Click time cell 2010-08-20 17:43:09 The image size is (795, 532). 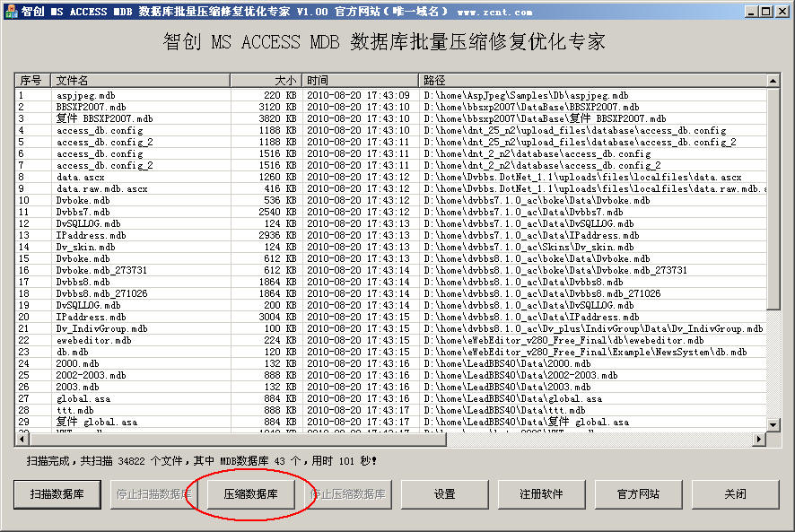(x=358, y=95)
